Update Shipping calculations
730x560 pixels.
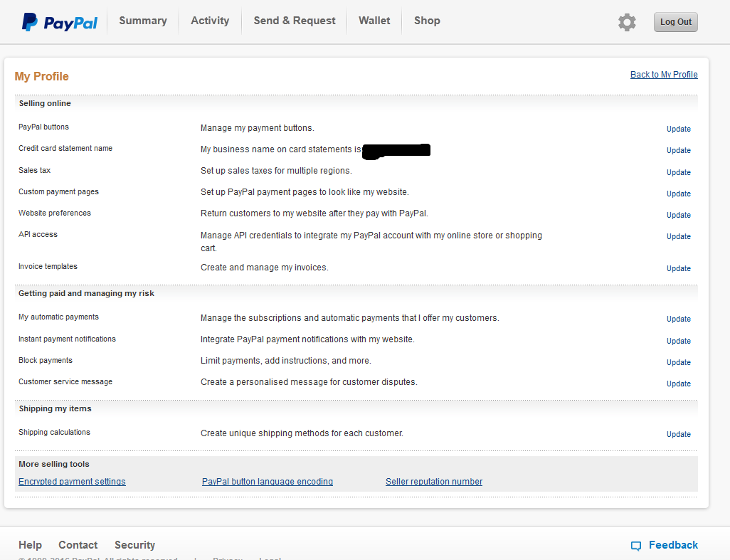[678, 434]
